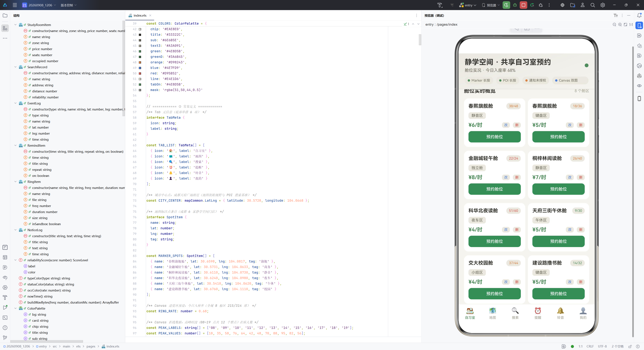
Task: Collapse the SearchRecord class node
Action: (15, 67)
